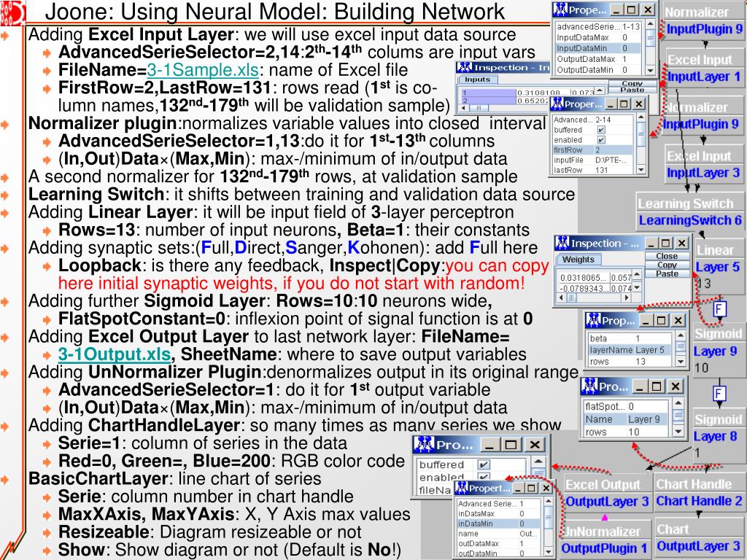Switch to the Inputs tab in Inspection window
The height and width of the screenshot is (560, 747).
click(477, 79)
